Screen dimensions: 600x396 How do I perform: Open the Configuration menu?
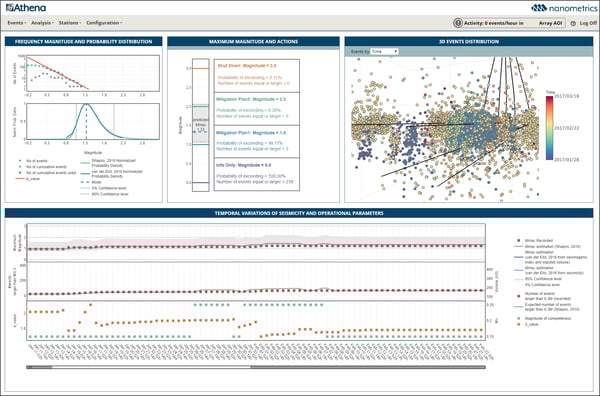point(104,23)
